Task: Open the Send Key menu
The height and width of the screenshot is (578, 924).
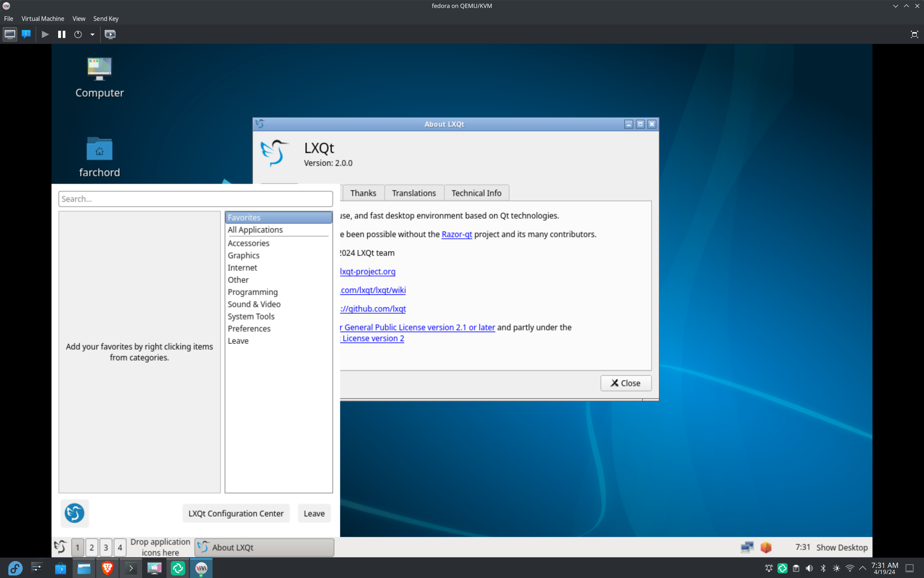Action: [106, 18]
